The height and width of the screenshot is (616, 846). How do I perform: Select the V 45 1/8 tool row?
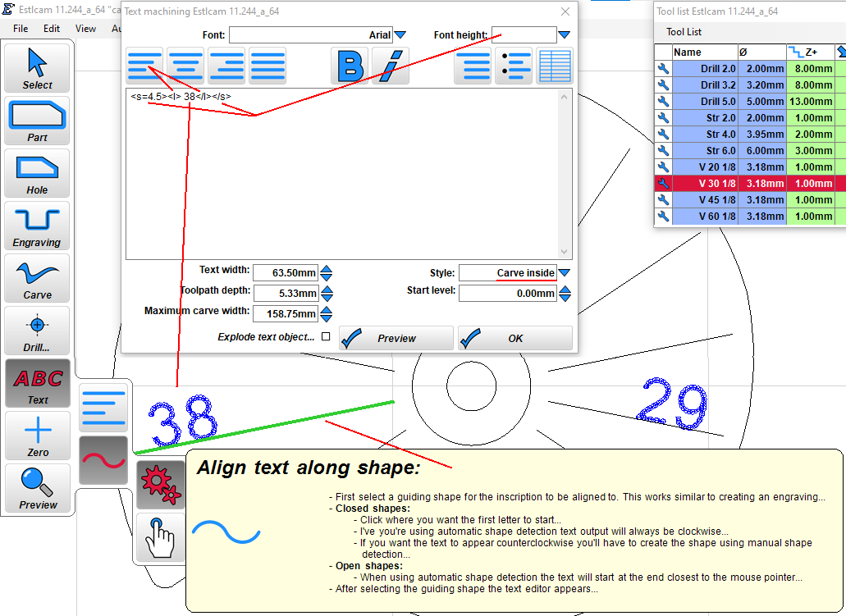click(x=750, y=199)
